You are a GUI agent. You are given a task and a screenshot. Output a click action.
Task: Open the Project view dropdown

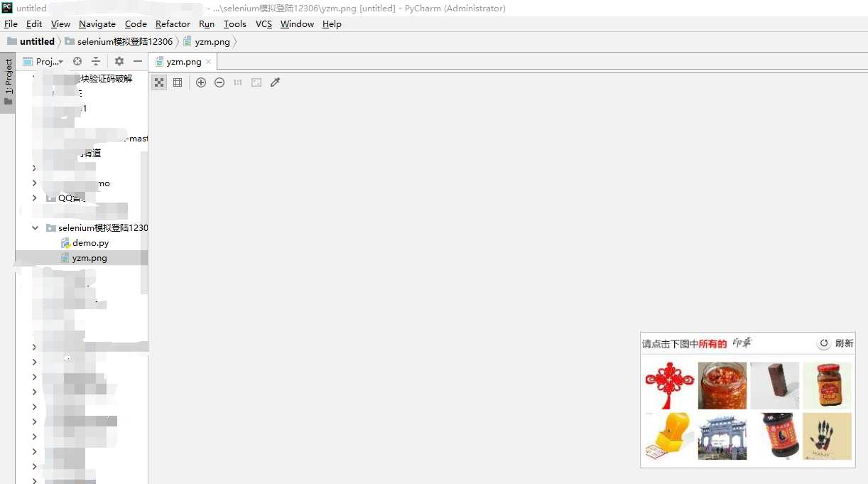click(43, 61)
